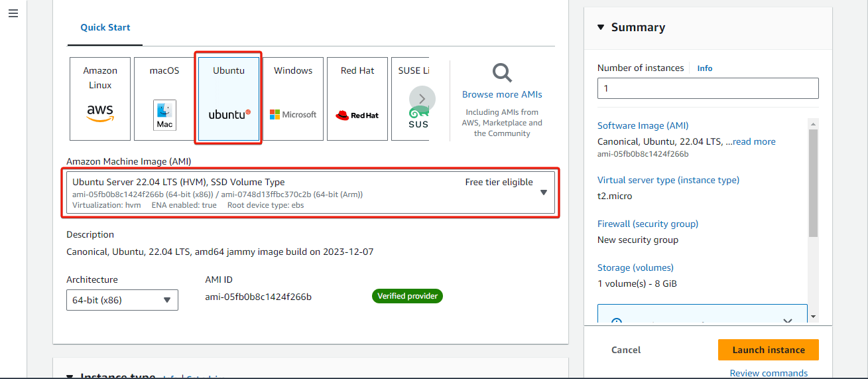Open the Firewall (security group) link
Viewport: 868px width, 379px height.
click(x=648, y=224)
